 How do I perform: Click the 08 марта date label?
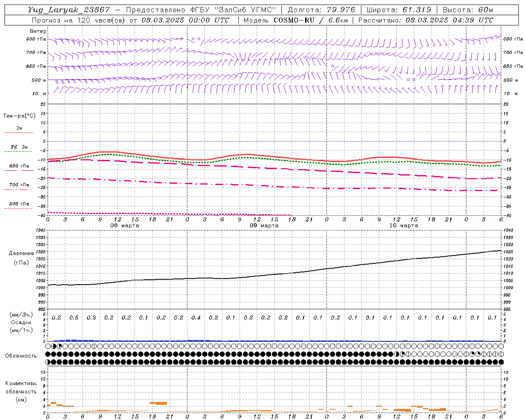(x=125, y=226)
